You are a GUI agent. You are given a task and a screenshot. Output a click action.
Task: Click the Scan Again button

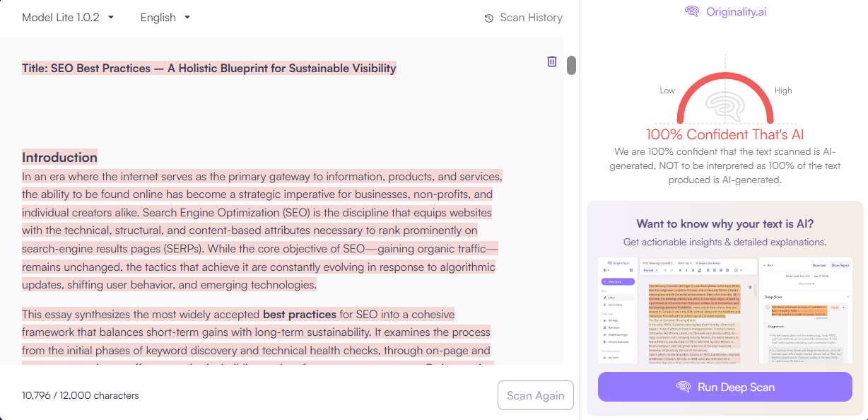[535, 395]
